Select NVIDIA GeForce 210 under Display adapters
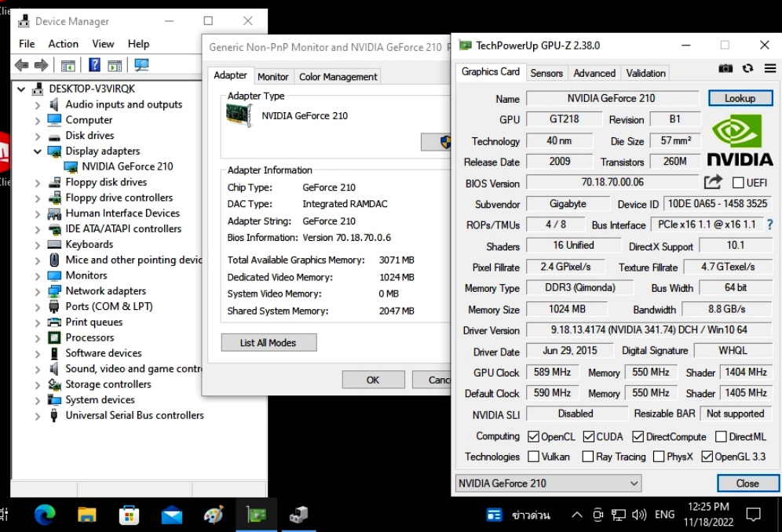This screenshot has width=782, height=532. coord(126,166)
